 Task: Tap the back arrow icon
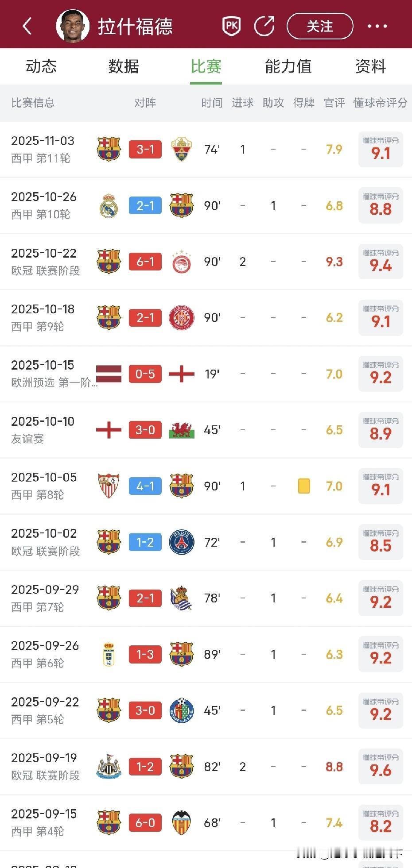[x=27, y=26]
